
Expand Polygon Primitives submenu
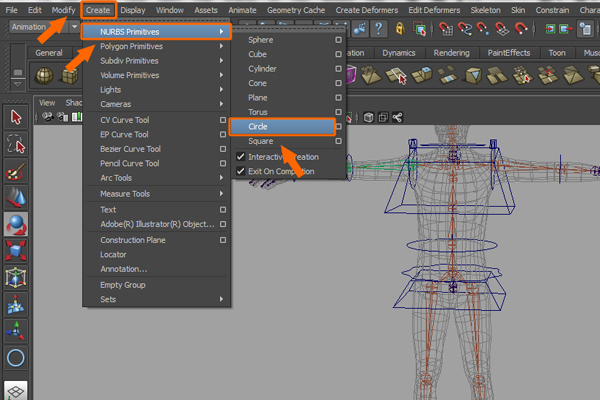[x=156, y=46]
